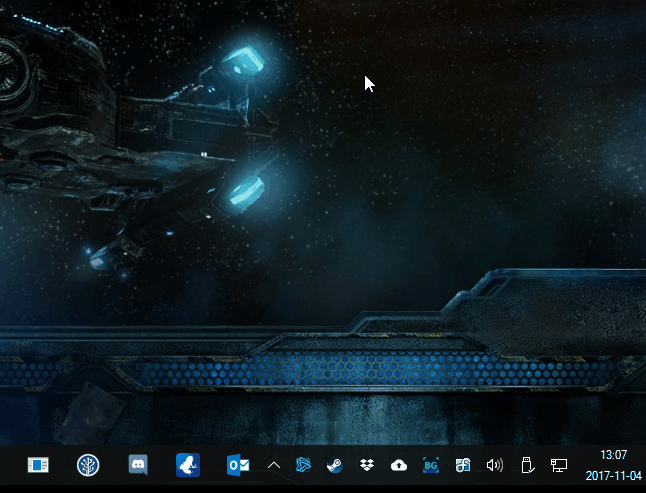646x493 pixels.
Task: Open the volume speaker control
Action: click(494, 465)
